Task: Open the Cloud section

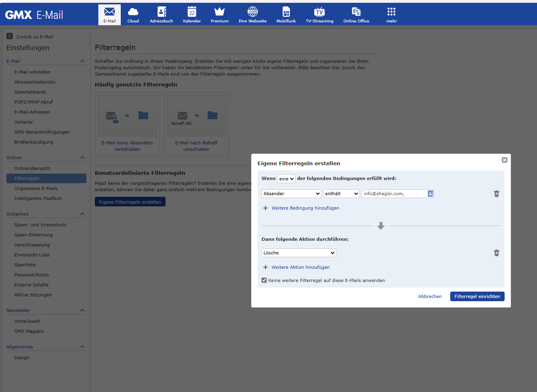Action: pos(133,15)
